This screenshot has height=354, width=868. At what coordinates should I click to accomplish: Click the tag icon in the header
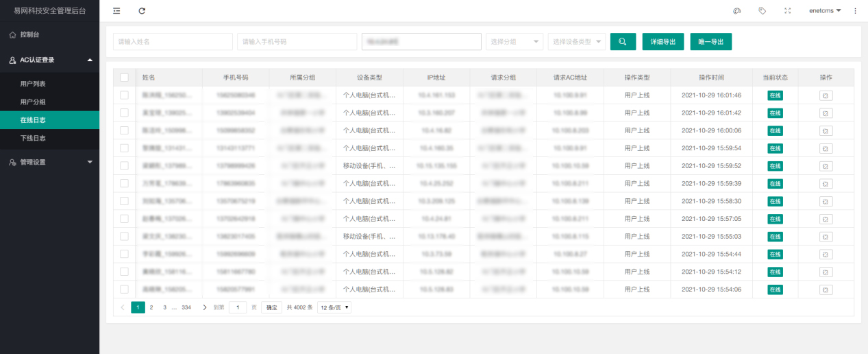pyautogui.click(x=762, y=11)
